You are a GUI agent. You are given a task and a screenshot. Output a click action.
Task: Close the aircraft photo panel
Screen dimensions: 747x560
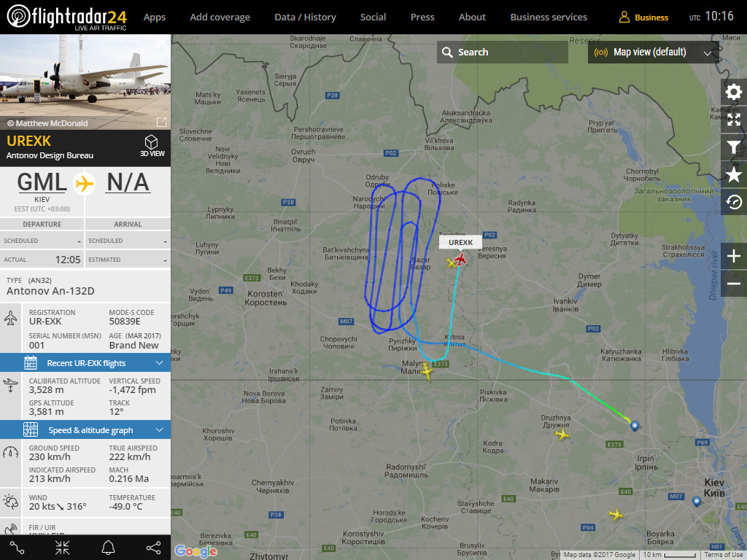pos(163,43)
